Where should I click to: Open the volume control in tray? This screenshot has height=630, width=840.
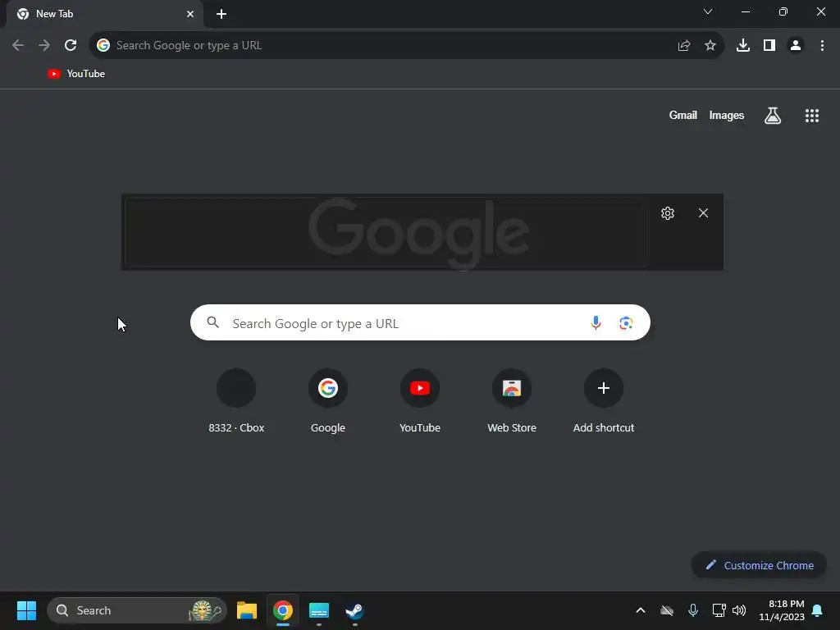coord(739,610)
